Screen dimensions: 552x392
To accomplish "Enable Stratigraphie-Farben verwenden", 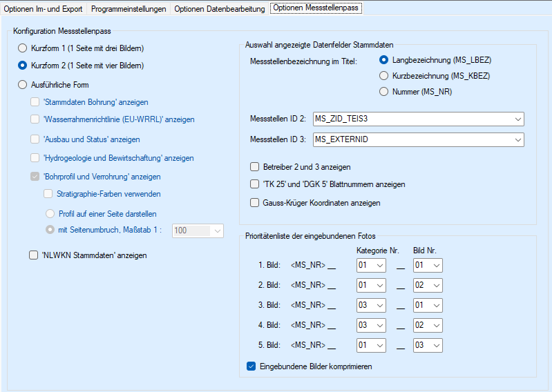I will click(x=48, y=194).
